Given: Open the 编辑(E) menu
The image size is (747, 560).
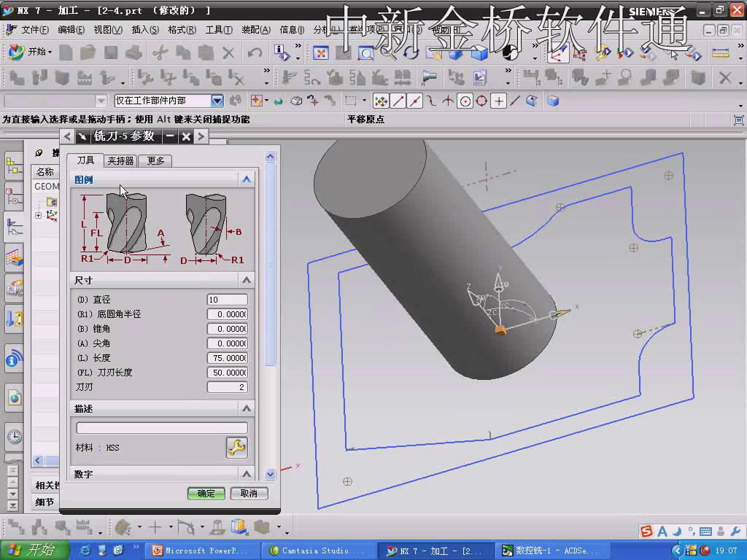Looking at the screenshot, I should click(71, 30).
